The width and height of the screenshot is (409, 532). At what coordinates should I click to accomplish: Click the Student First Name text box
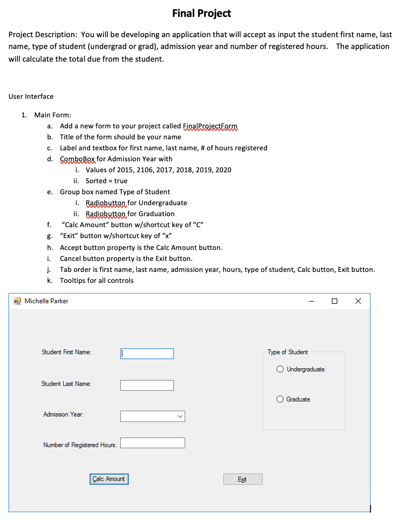click(147, 353)
